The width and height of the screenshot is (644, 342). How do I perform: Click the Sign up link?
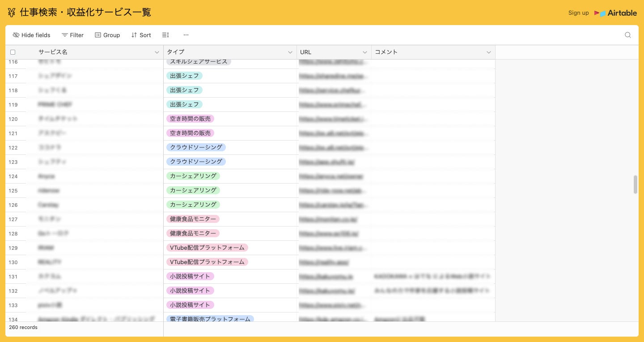coord(578,13)
